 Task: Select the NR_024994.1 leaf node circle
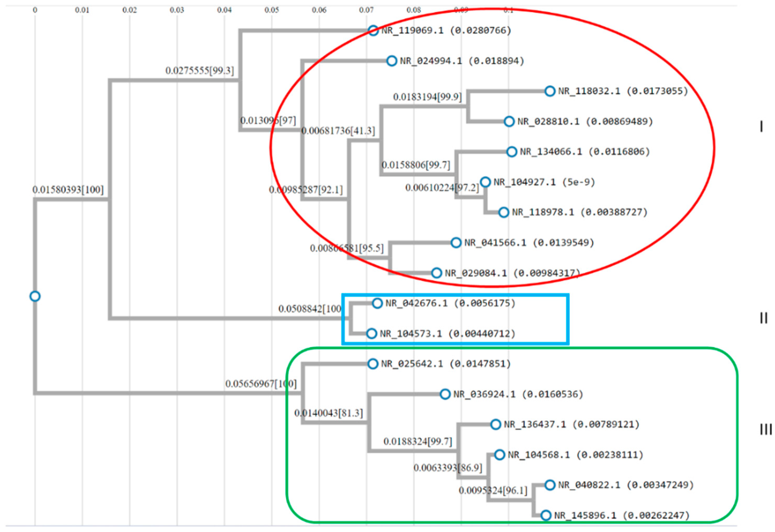click(x=392, y=61)
